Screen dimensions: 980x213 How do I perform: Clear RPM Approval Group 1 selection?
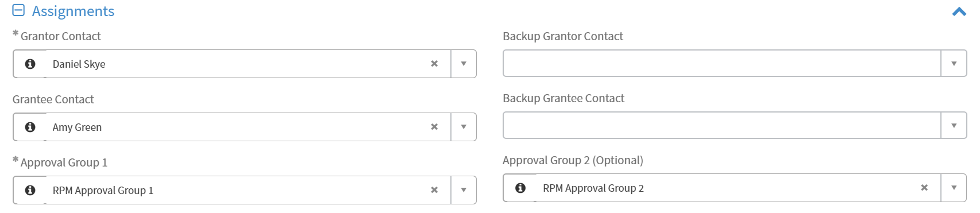click(434, 190)
